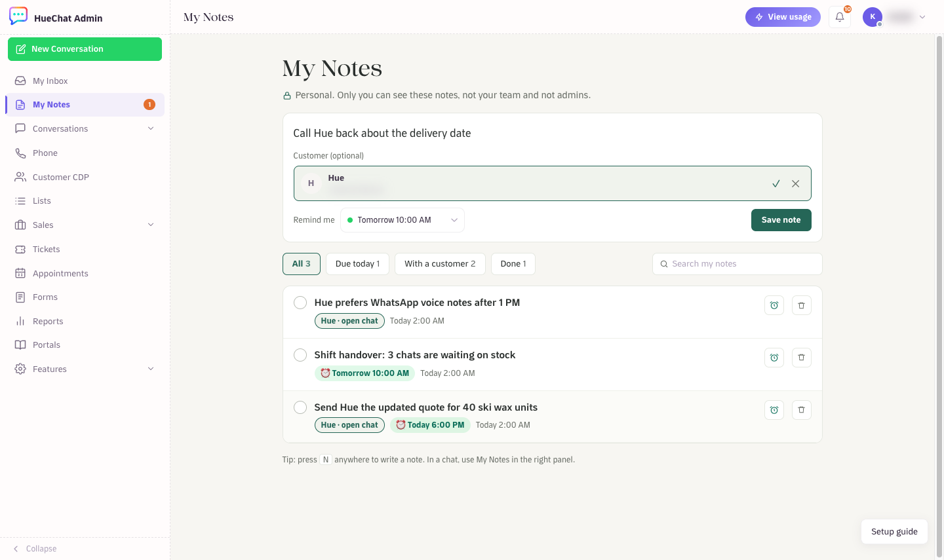The width and height of the screenshot is (944, 560).
Task: Click the Search my notes field
Action: (737, 264)
